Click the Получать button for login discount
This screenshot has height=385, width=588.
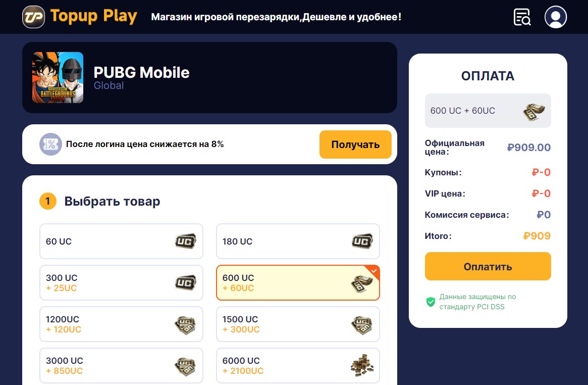tap(355, 145)
